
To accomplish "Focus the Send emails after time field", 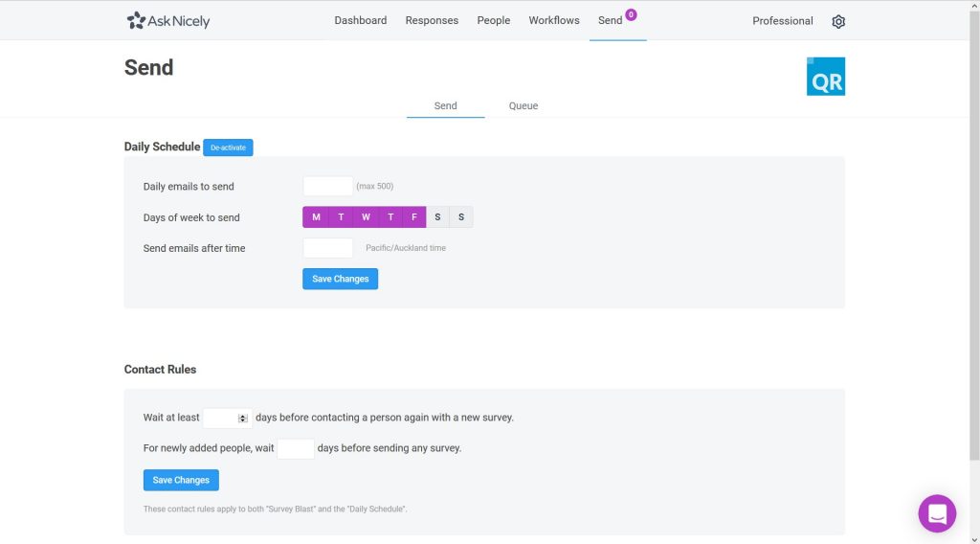I will 327,248.
